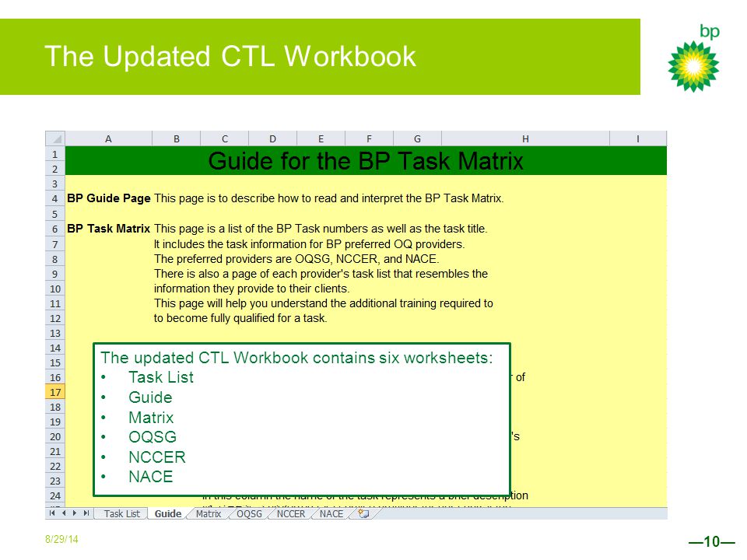Click the date 8/29/14 in footer
Image resolution: width=747 pixels, height=560 pixels.
click(x=61, y=540)
